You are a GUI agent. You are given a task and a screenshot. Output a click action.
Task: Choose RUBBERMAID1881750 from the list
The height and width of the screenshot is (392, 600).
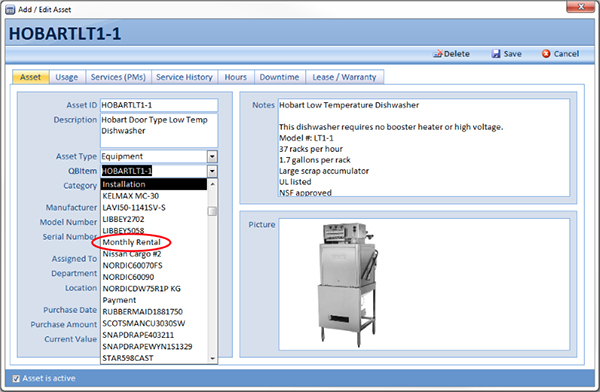coord(154,312)
